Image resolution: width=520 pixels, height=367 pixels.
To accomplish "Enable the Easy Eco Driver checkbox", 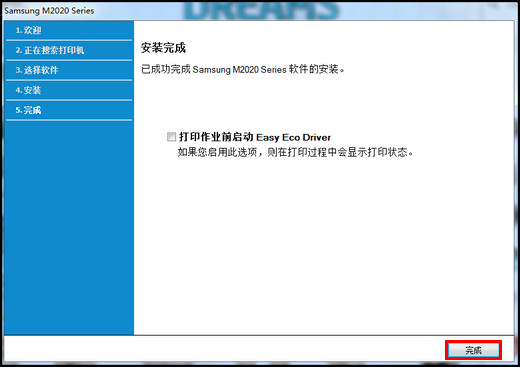I will click(171, 137).
